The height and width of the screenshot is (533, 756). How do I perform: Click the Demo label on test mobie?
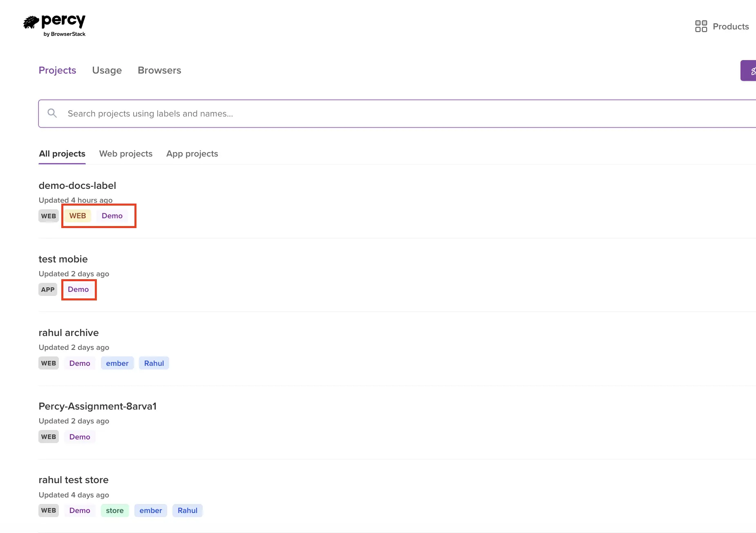[x=78, y=289]
